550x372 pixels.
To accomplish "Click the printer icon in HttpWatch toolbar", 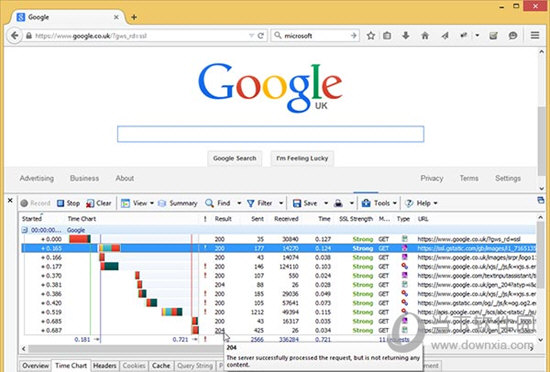I will 338,203.
